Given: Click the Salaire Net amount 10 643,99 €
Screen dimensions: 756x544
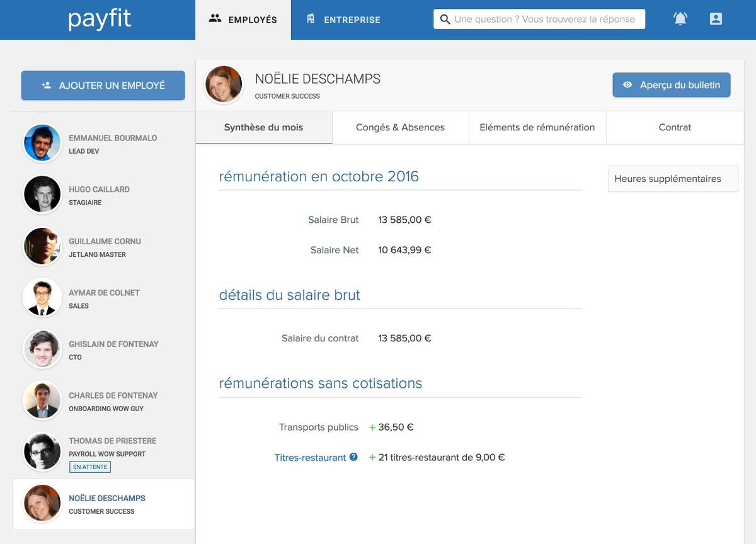Looking at the screenshot, I should [404, 250].
